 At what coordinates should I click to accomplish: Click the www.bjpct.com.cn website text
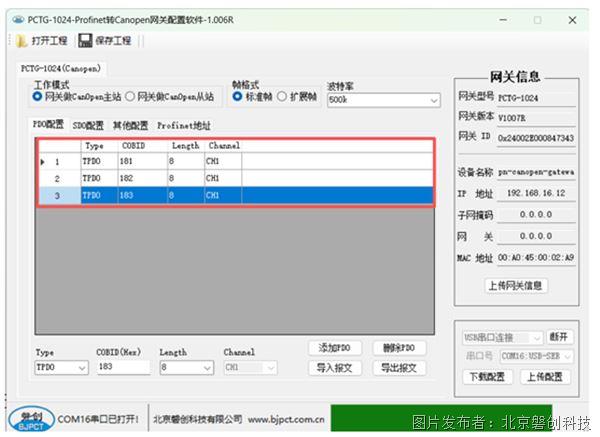(286, 420)
